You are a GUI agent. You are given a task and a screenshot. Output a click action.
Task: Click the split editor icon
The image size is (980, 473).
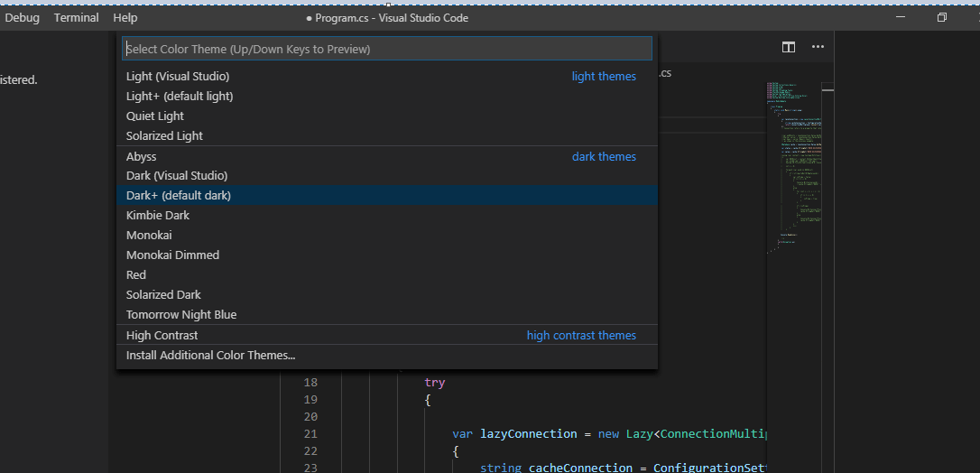(x=789, y=47)
